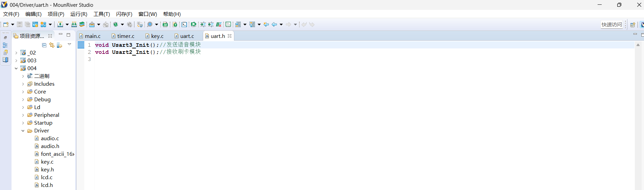Click the New file toolbar icon
The width and height of the screenshot is (644, 190).
pyautogui.click(x=6, y=24)
